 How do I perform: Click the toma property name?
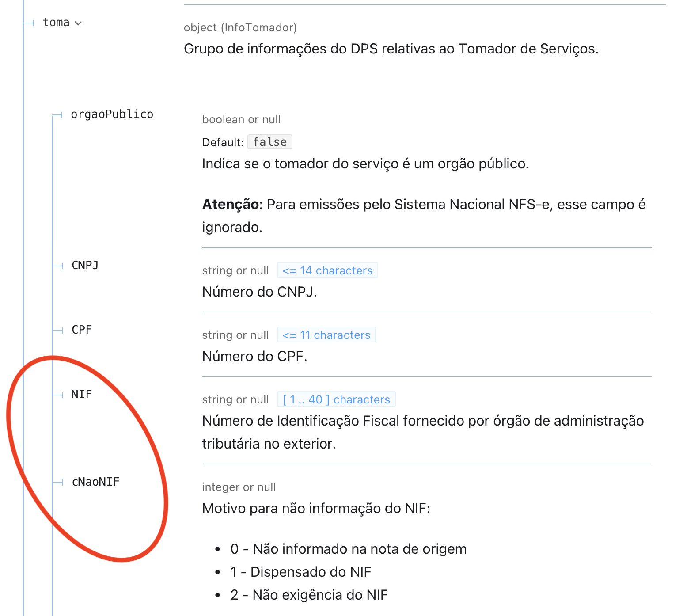(x=56, y=23)
